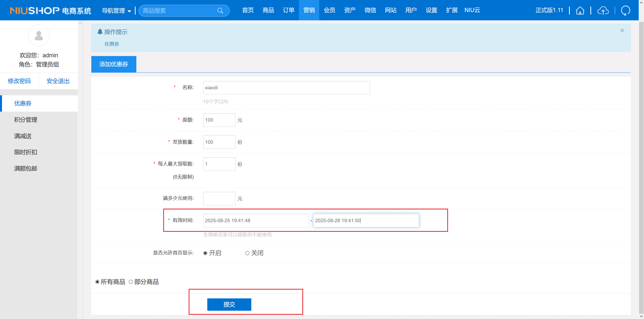Click the admin avatar icon

[39, 35]
